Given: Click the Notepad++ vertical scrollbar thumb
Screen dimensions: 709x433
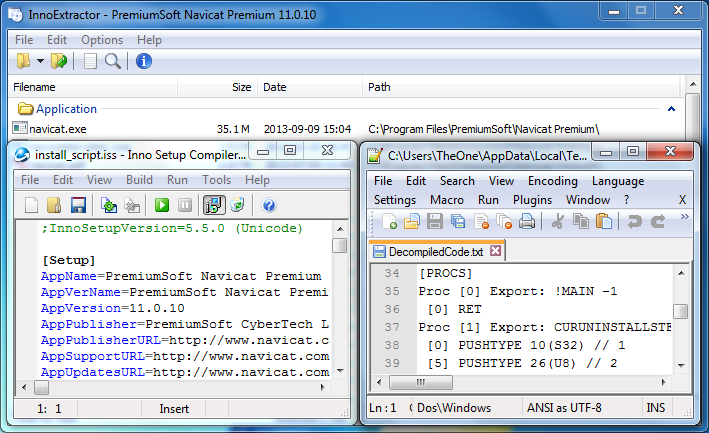Looking at the screenshot, I should [680, 312].
